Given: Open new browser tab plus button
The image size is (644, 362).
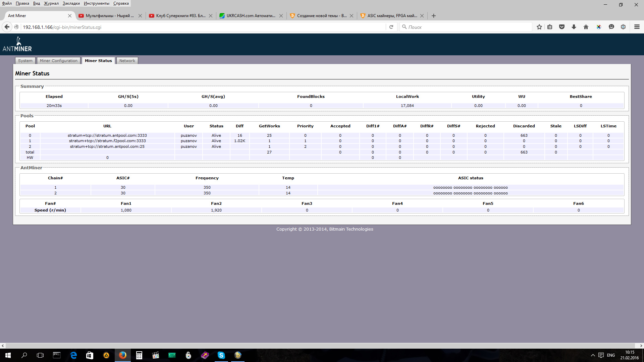Looking at the screenshot, I should coord(434,16).
